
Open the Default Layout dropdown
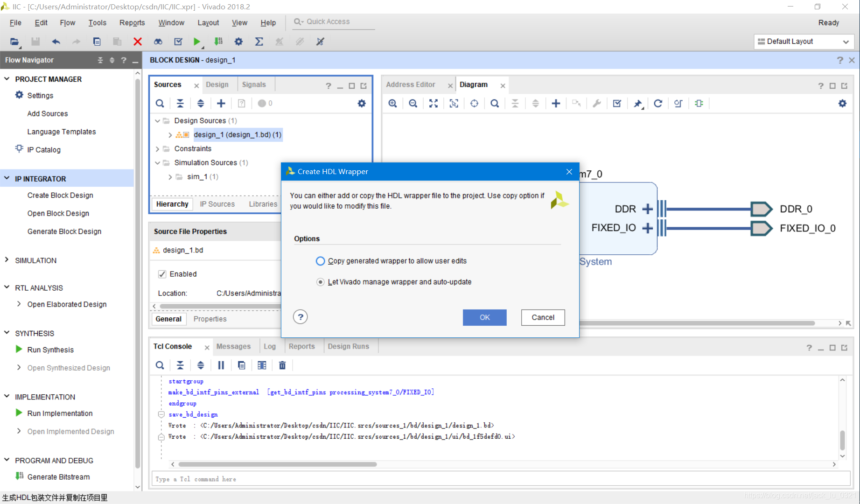click(x=804, y=42)
